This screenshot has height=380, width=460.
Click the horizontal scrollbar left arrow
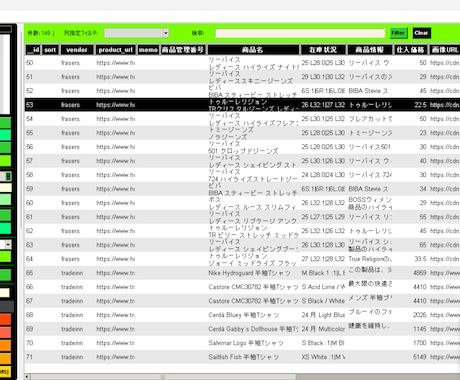click(x=27, y=377)
